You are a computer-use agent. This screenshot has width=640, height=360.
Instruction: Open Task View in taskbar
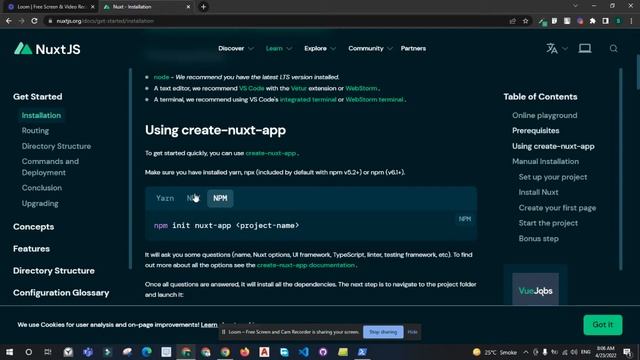pyautogui.click(x=48, y=352)
